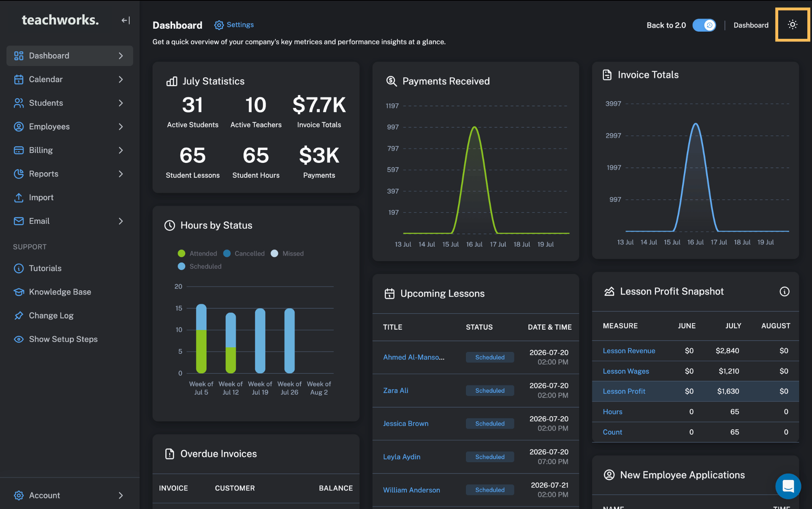Click the New Employee Applications person icon

click(609, 475)
